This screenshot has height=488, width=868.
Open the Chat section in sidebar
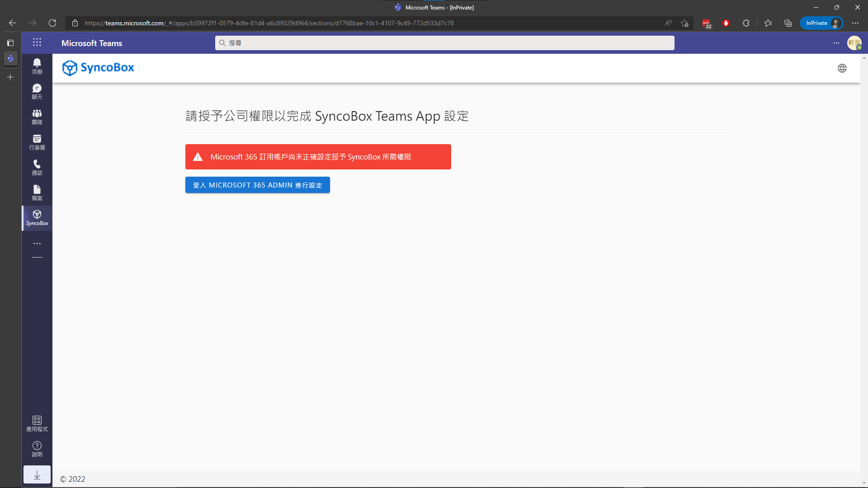[37, 91]
